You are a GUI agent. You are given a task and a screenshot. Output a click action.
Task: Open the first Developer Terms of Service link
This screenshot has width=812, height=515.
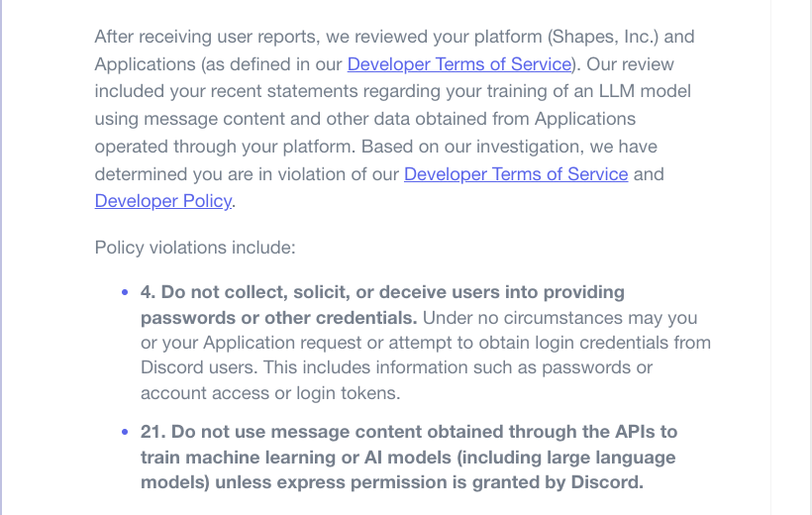[459, 64]
